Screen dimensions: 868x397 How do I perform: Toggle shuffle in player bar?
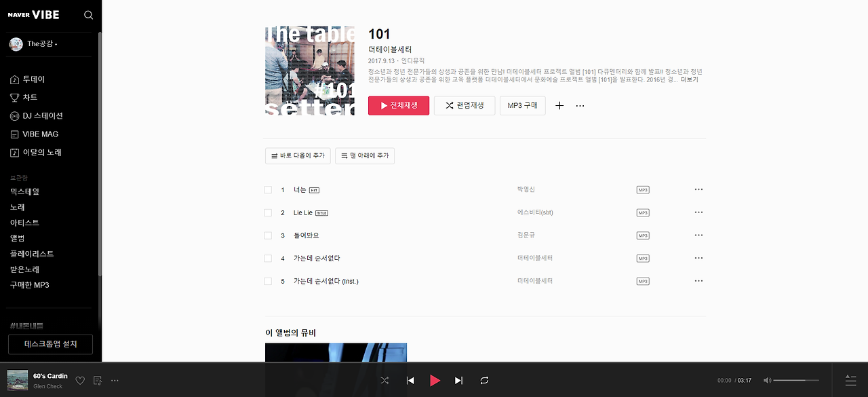384,381
